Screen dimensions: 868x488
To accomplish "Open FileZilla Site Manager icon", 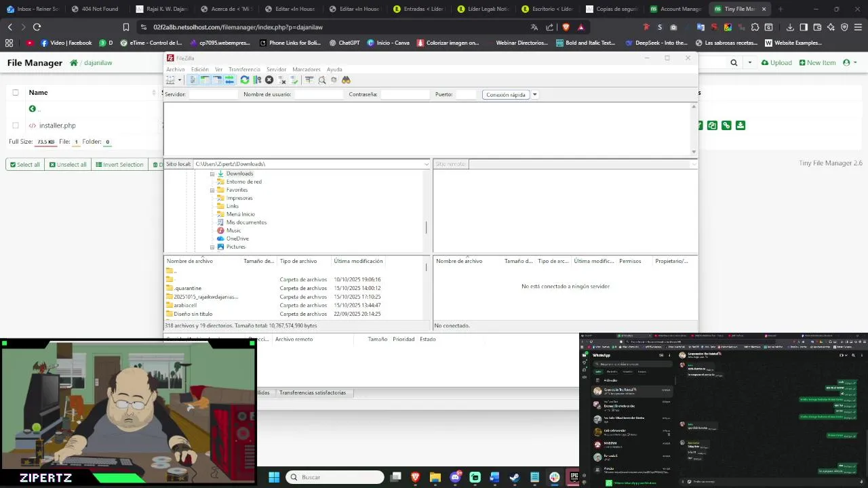I will coord(170,80).
